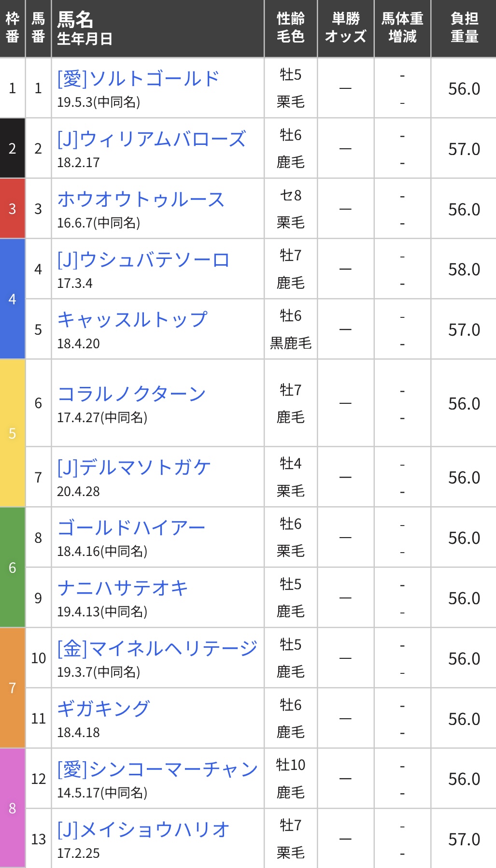Click [金]マイネルヘリテージ horse link
Viewport: 496px width, 868px height.
pyautogui.click(x=157, y=648)
